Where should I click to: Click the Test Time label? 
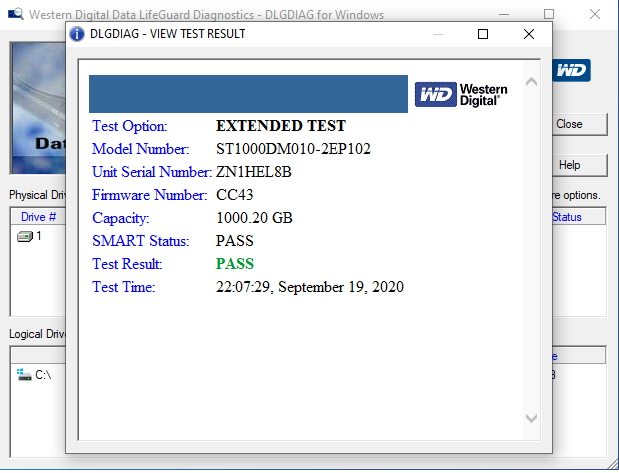tap(124, 287)
